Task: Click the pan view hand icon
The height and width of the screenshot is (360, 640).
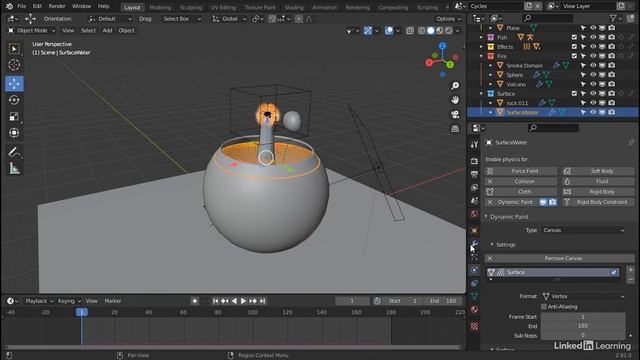Action: point(455,100)
